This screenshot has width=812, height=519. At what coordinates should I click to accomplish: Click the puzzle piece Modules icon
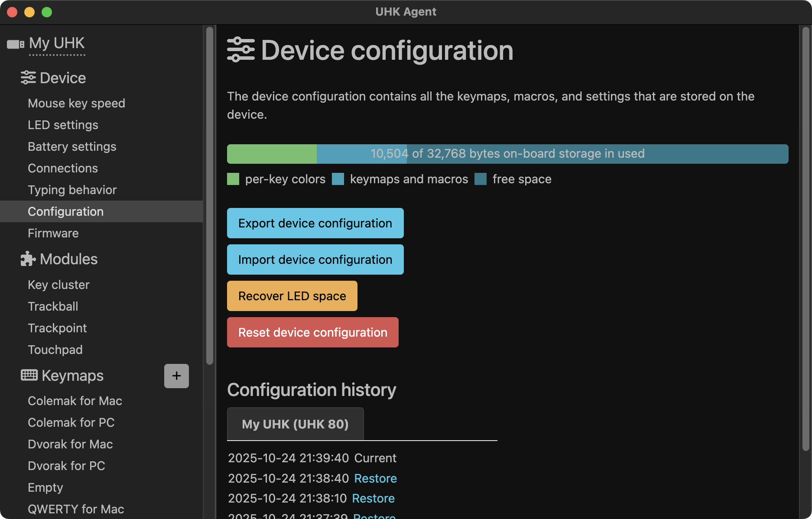(28, 259)
